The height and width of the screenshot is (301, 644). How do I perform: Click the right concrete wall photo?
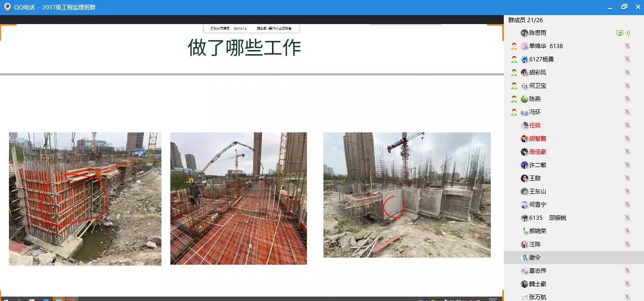tap(407, 194)
